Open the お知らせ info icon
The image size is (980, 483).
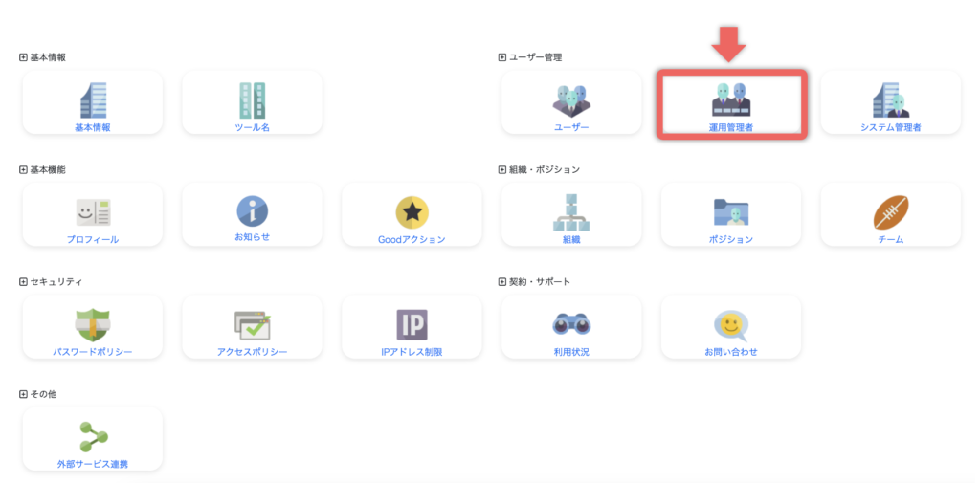point(253,210)
